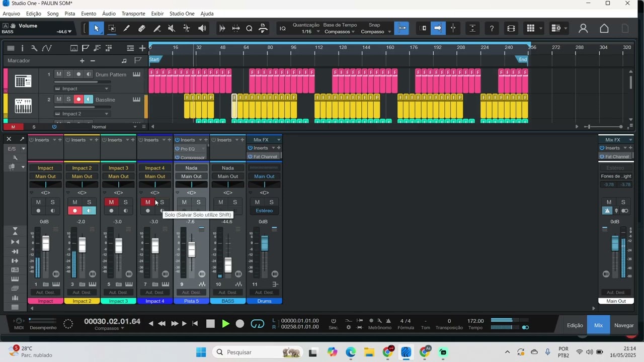Viewport: 644px width, 362px height.
Task: Solo the Bassline track
Action: 68,100
